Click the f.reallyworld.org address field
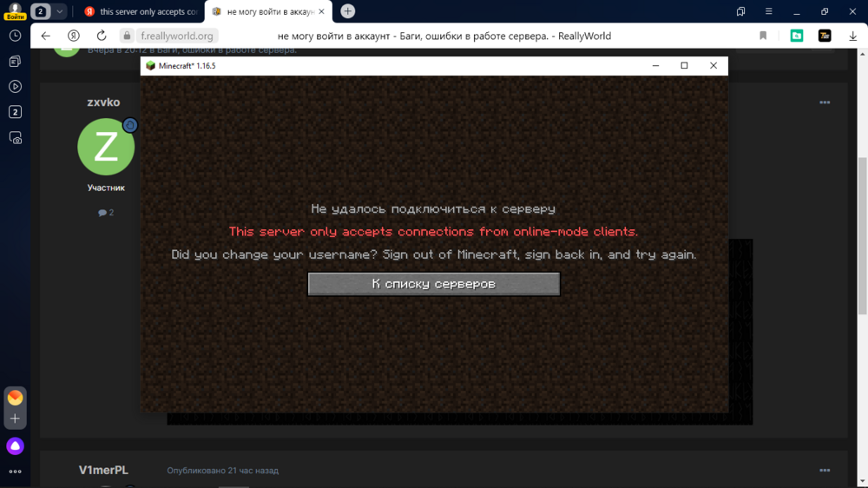The image size is (868, 488). (x=176, y=36)
